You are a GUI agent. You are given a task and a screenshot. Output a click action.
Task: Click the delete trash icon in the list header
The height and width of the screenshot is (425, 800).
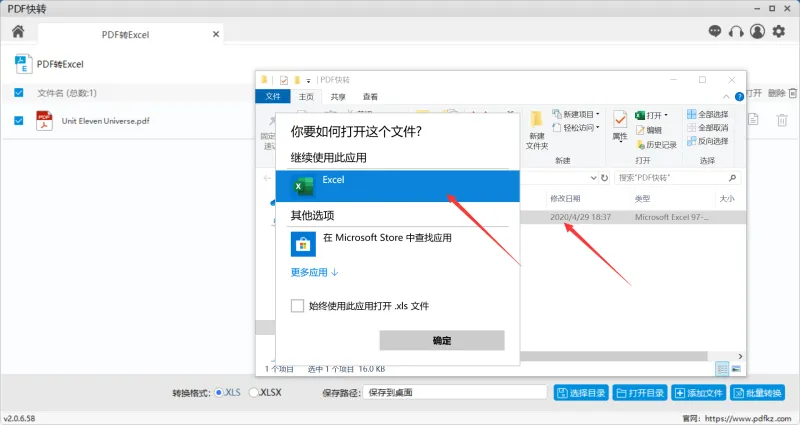(x=792, y=93)
